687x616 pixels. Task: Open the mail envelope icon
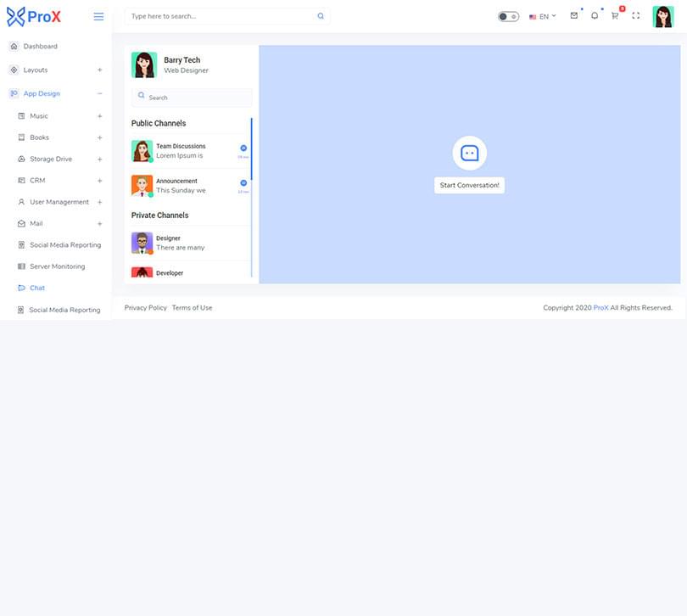pos(574,16)
